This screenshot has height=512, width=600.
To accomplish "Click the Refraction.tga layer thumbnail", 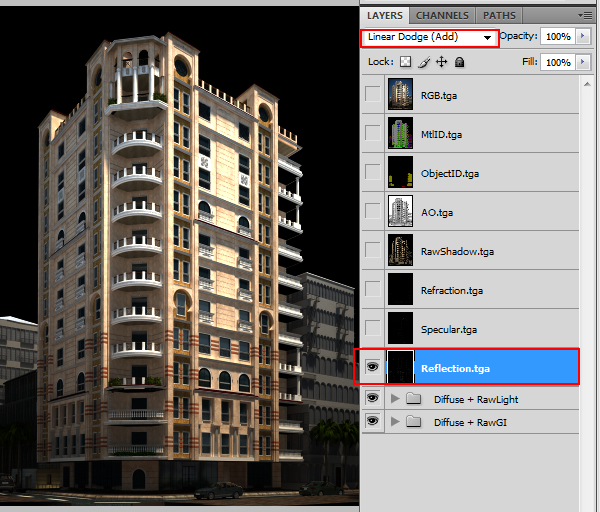I will 400,289.
